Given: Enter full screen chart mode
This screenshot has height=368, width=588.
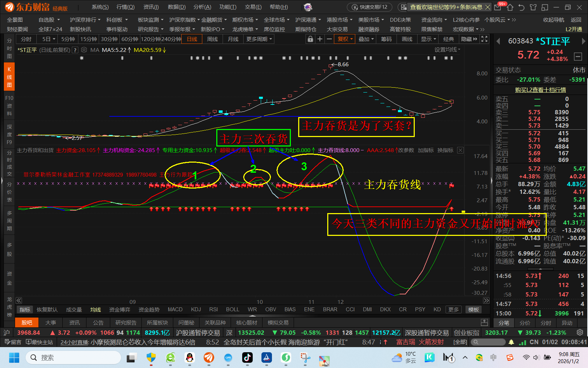Looking at the screenshot, I should (484, 39).
